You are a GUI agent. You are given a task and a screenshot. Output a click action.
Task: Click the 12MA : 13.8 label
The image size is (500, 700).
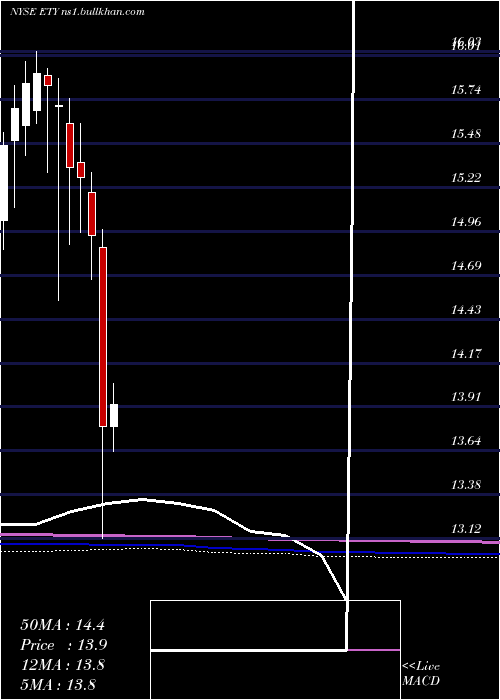(x=62, y=665)
